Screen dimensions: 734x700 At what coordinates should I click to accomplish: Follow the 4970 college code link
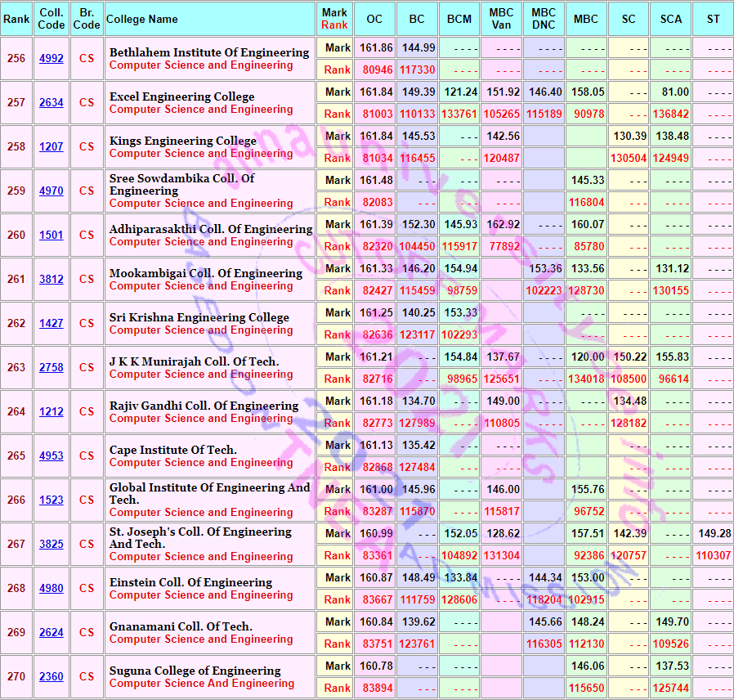click(51, 191)
